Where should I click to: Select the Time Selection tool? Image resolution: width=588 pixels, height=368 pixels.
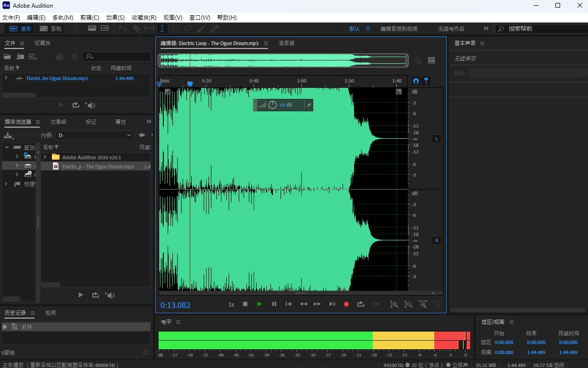pyautogui.click(x=162, y=28)
